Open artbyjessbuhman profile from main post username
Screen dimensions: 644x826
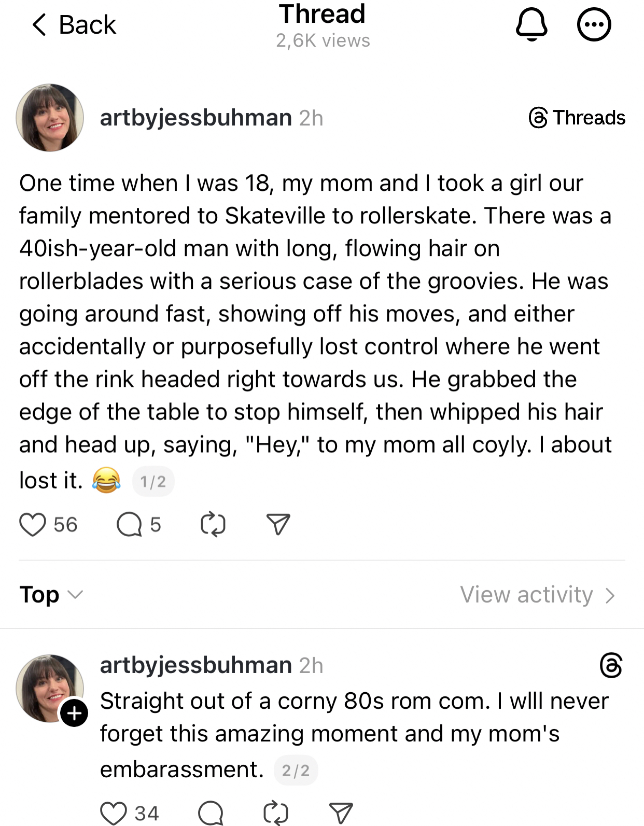[x=196, y=118]
